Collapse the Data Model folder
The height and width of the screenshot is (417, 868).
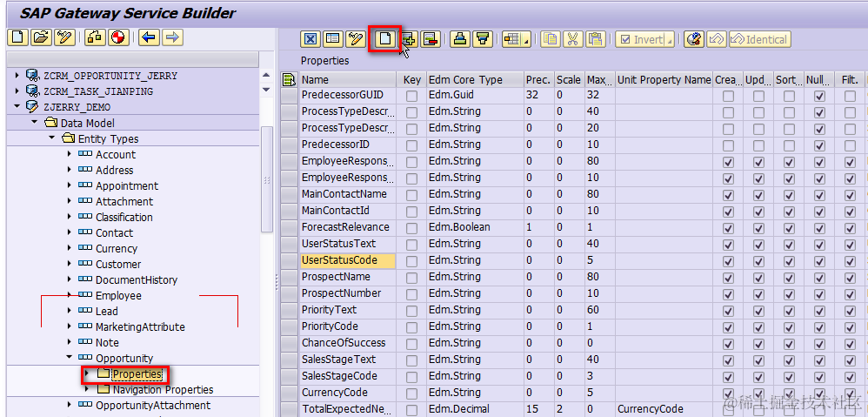coord(34,123)
